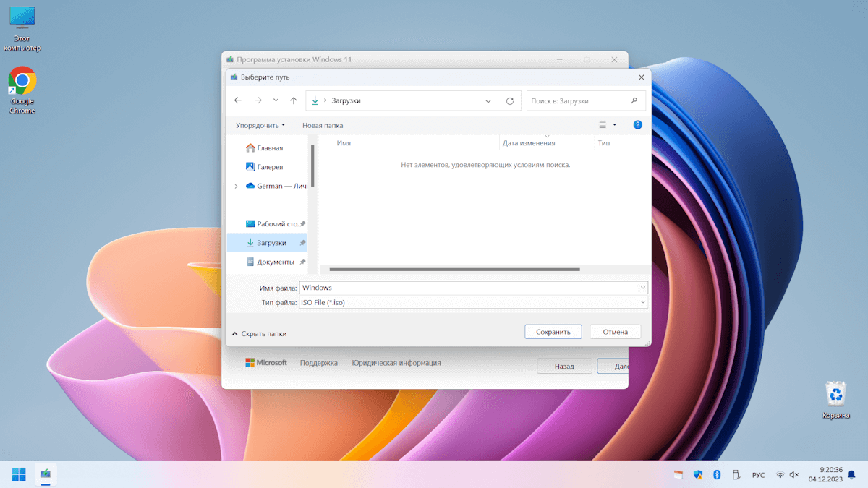The image size is (868, 488).
Task: Refresh the Загрузки folder view
Action: coord(509,101)
